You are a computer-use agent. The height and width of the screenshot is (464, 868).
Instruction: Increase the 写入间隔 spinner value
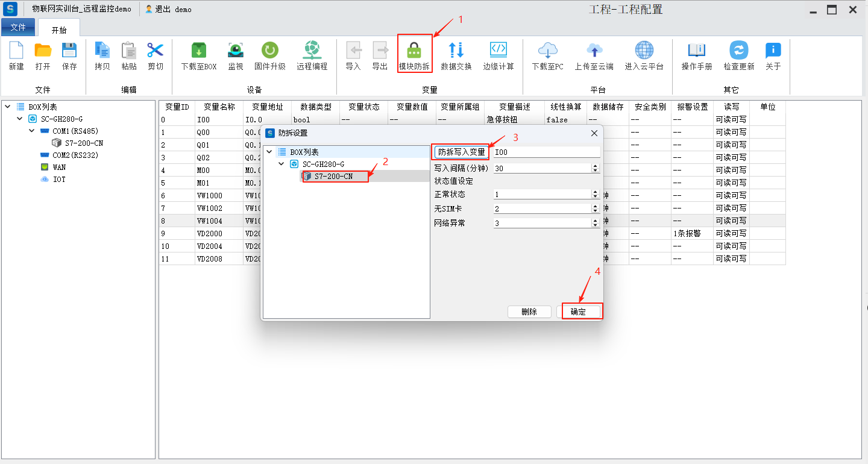(x=596, y=166)
